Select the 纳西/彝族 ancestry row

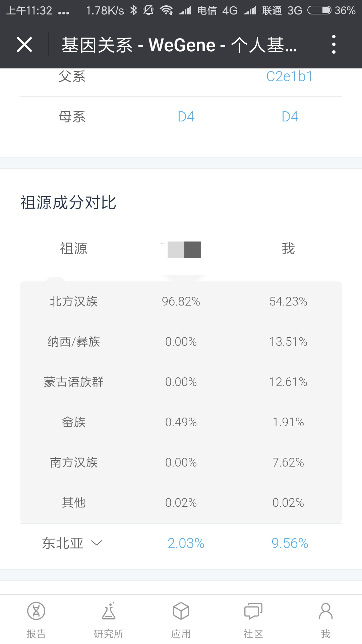click(181, 342)
